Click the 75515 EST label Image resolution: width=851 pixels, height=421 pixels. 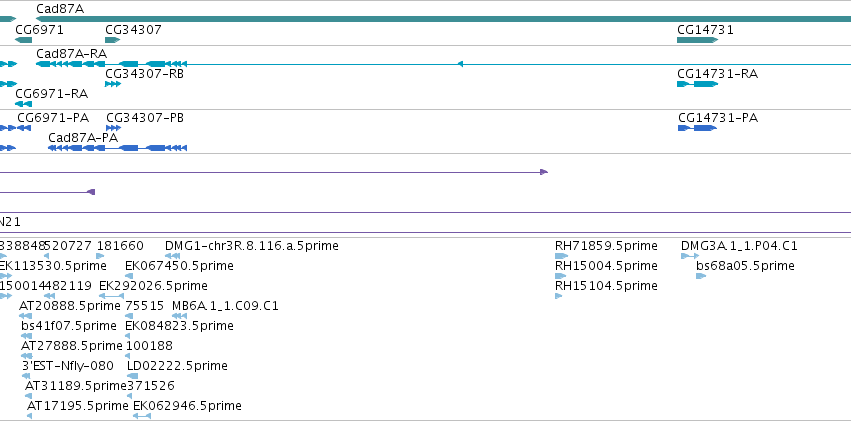[144, 306]
